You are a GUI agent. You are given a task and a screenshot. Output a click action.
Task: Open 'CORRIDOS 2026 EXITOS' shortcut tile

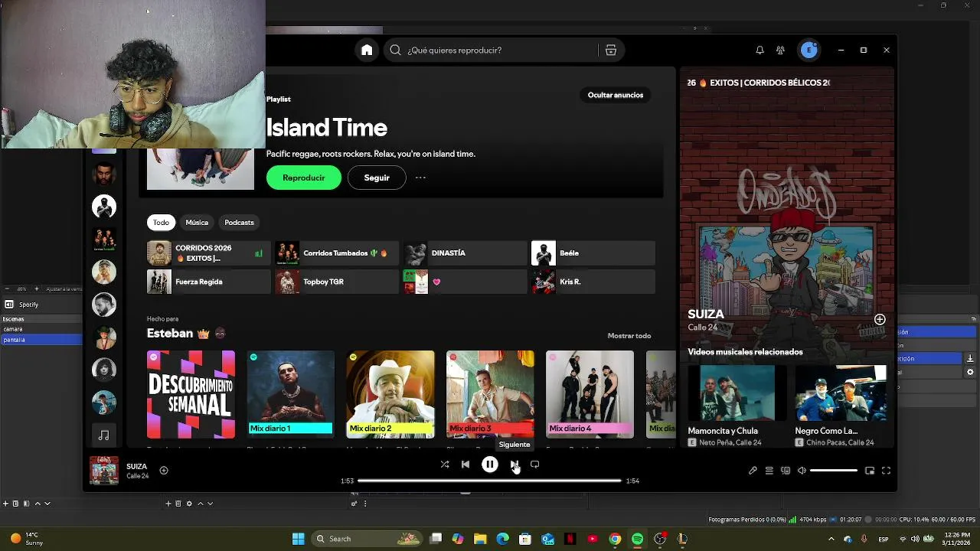click(208, 253)
